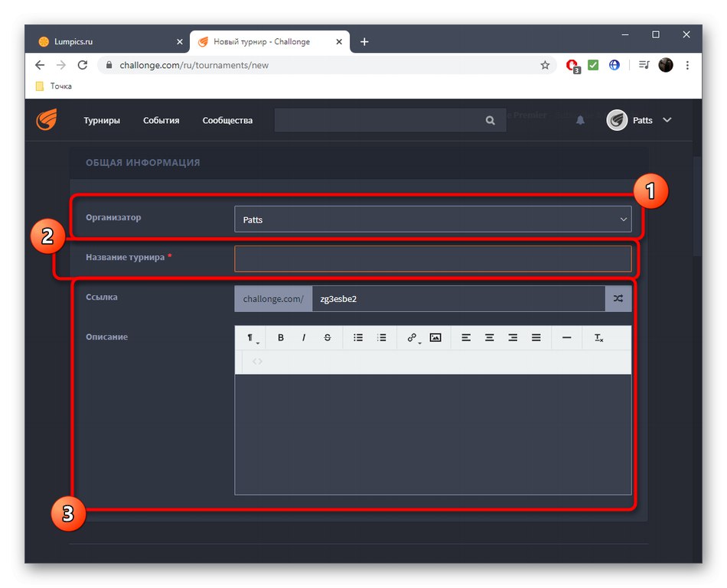Select the strikethrough formatting icon
Image resolution: width=727 pixels, height=588 pixels.
(x=327, y=337)
